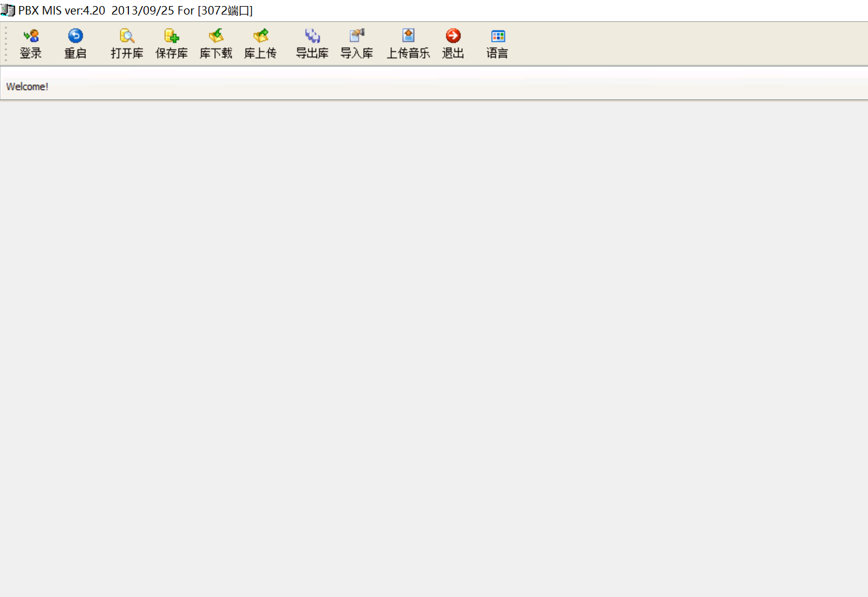Viewport: 868px width, 597px height.
Task: Select the 重启 restart icon
Action: (x=75, y=44)
